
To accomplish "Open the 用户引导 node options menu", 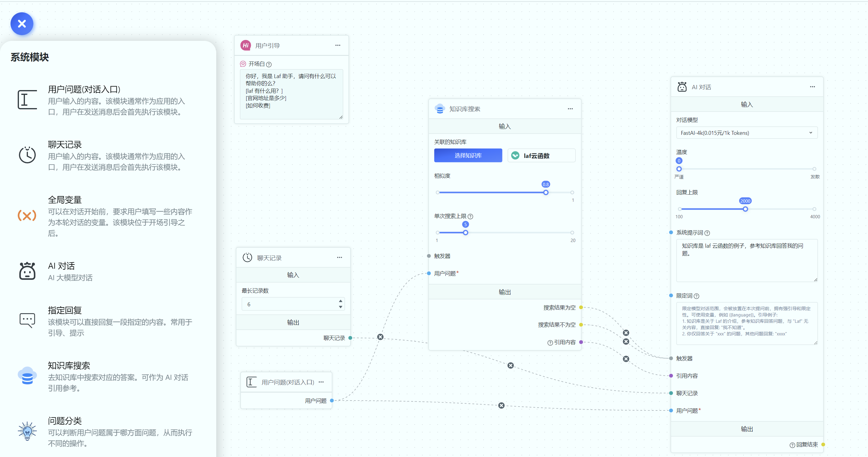I will pyautogui.click(x=338, y=45).
